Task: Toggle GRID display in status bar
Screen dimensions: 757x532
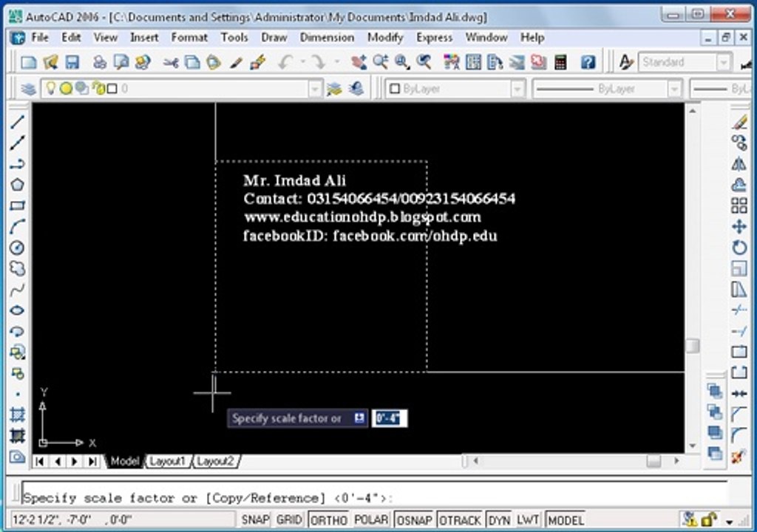Action: (289, 520)
